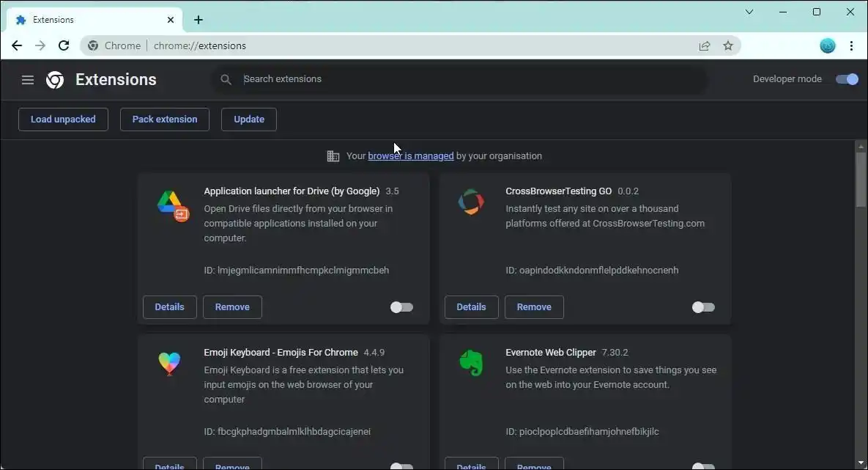
Task: Click the version number 7.30.2
Action: point(615,353)
